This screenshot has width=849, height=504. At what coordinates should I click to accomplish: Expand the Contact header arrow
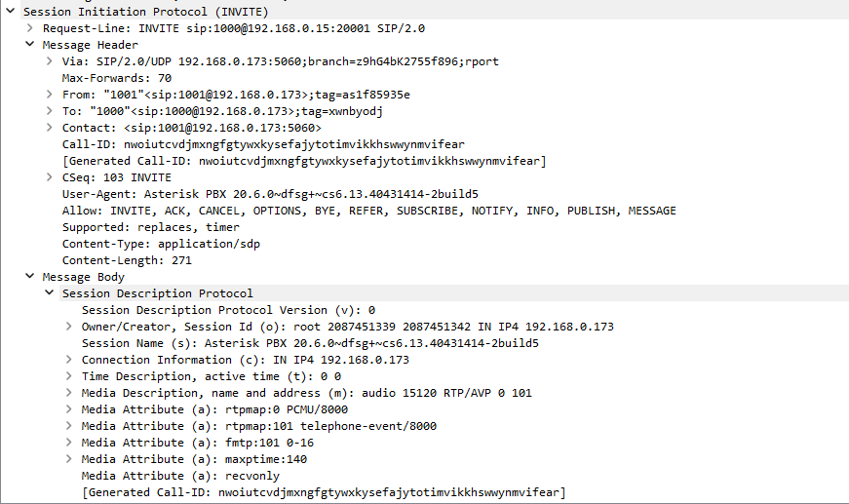coord(50,127)
